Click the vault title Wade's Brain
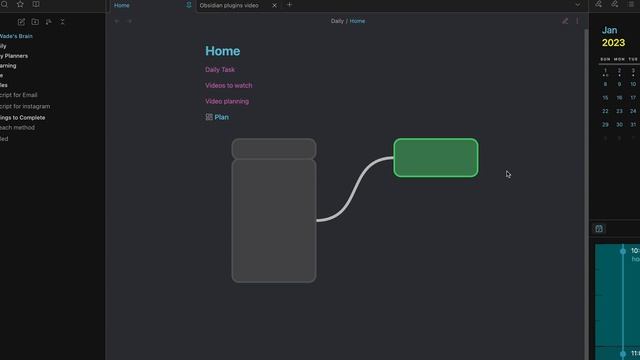 (x=16, y=36)
